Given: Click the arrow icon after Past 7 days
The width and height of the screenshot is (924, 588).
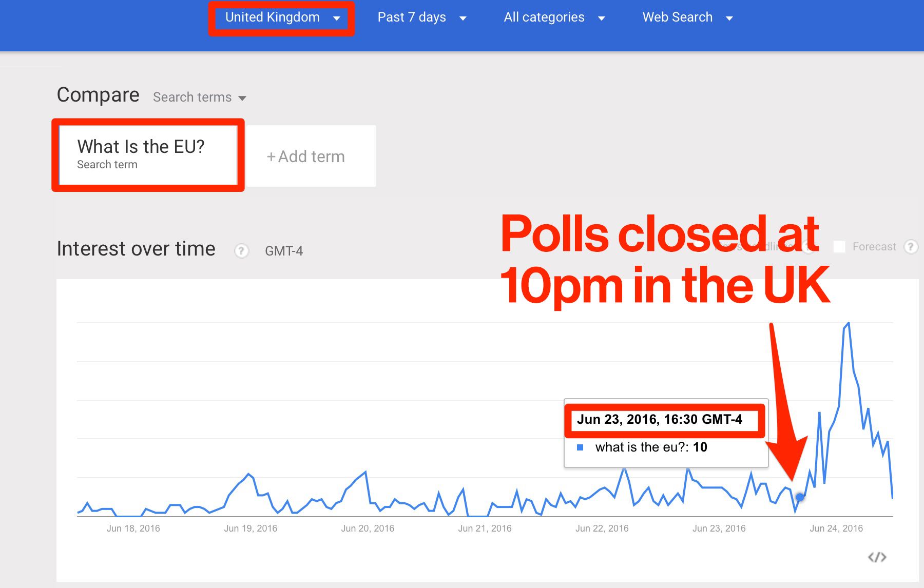Looking at the screenshot, I should coord(463,18).
